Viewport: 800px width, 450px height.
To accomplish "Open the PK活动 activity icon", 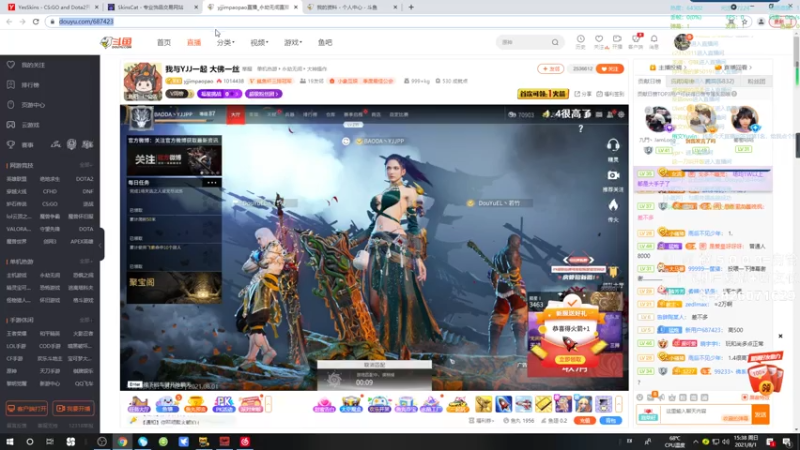I will tap(223, 404).
